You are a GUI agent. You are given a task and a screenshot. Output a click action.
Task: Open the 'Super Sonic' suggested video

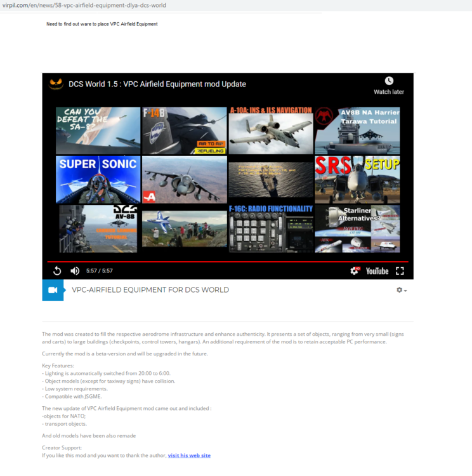tap(98, 180)
